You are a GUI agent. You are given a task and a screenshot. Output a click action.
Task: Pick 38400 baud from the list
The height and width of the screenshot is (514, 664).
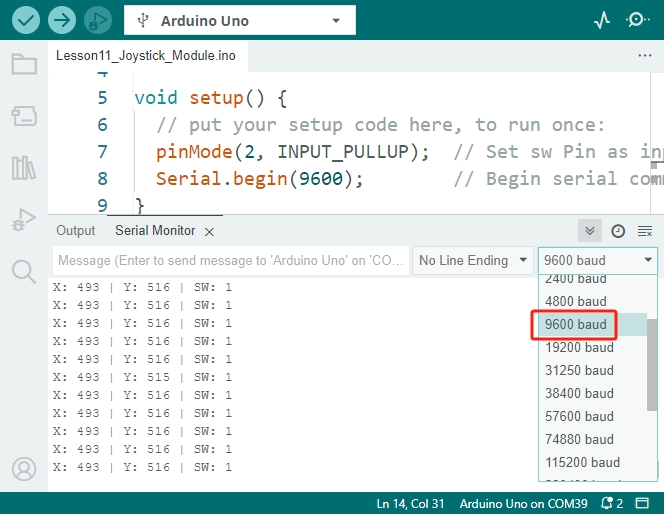click(592, 393)
